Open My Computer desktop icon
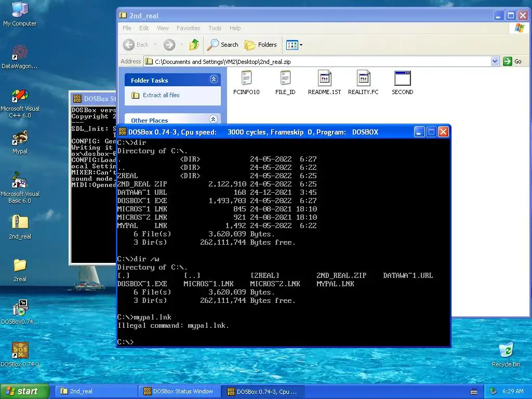The image size is (532, 399). click(20, 14)
